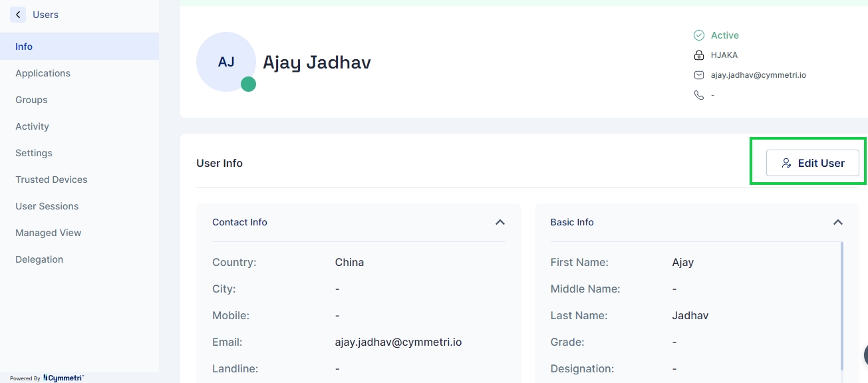Go to the Groups section
Screen dimensions: 868x383
coord(31,100)
